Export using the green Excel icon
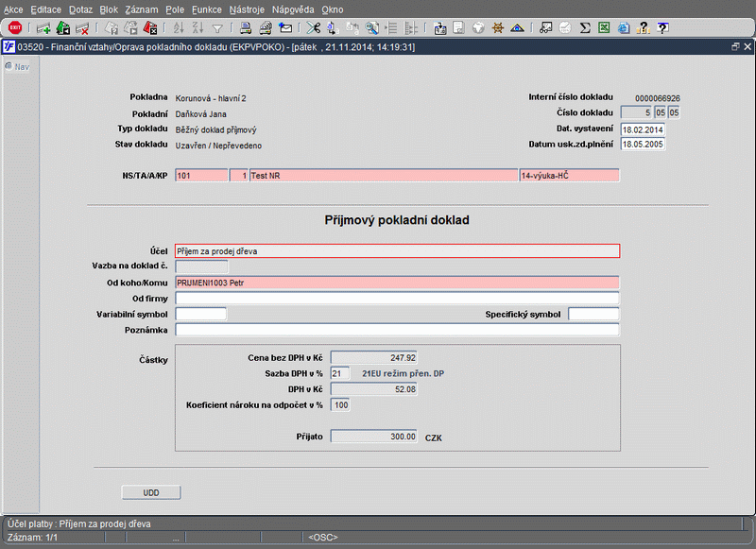Screen dimensions: 756x549 point(604,28)
